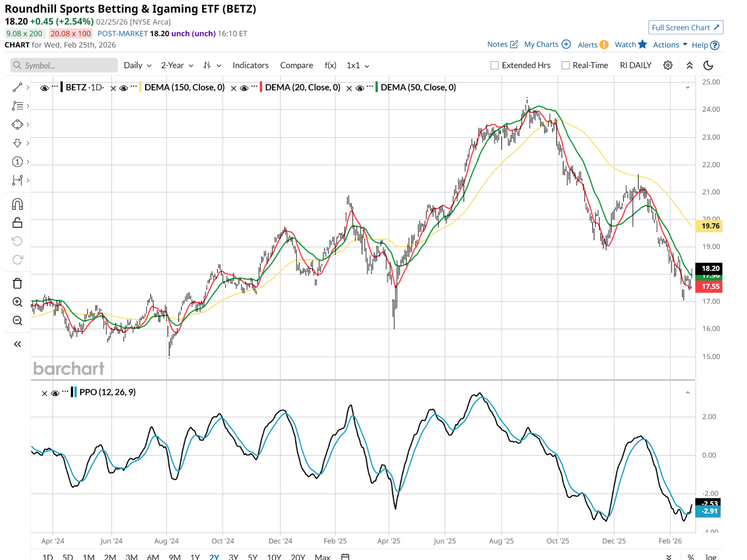Screen dimensions: 747x560
Task: Choose the down arrow marker tool
Action: (17, 143)
